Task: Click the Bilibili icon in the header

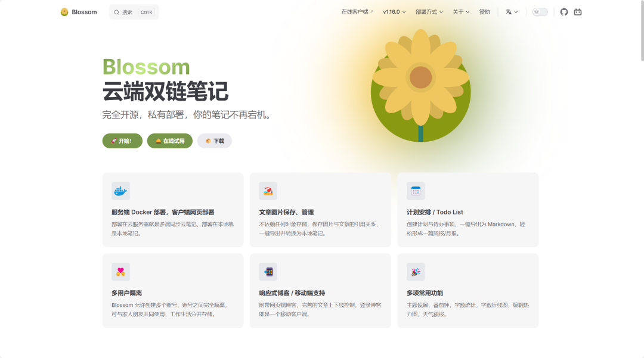Action: point(577,11)
